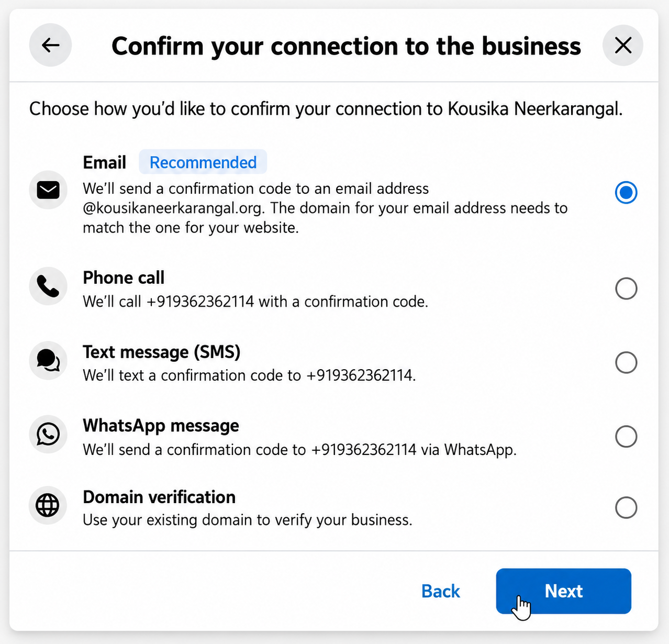The height and width of the screenshot is (644, 669).
Task: Click the WhatsApp message option title
Action: (x=161, y=426)
